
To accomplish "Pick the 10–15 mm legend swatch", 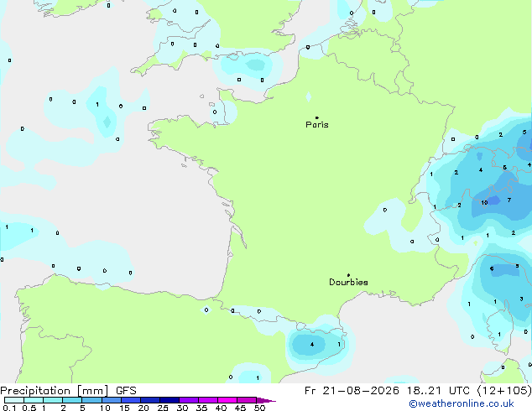I will click(x=111, y=400).
